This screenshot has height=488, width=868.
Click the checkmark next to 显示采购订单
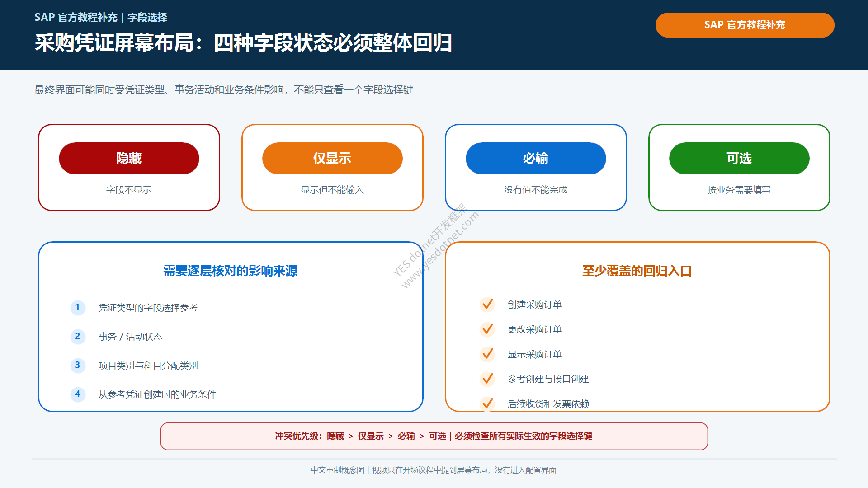[487, 354]
